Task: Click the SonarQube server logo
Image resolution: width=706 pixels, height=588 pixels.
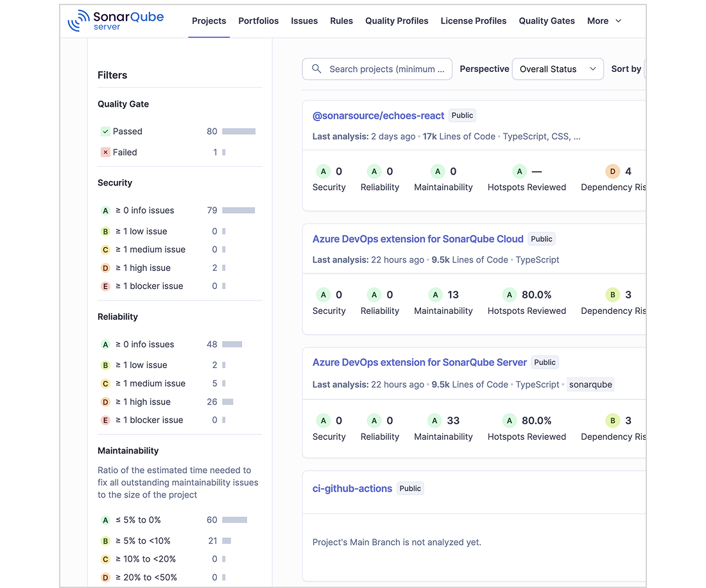Action: (x=116, y=21)
